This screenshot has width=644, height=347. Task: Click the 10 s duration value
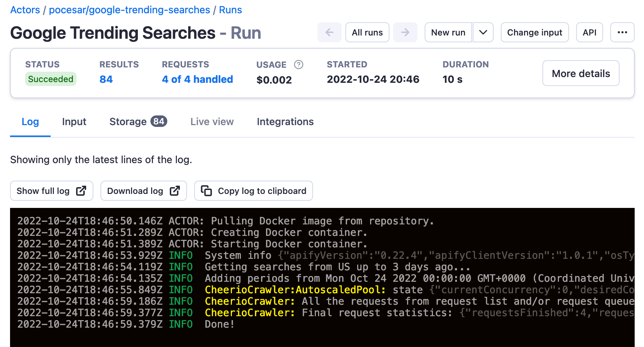452,79
